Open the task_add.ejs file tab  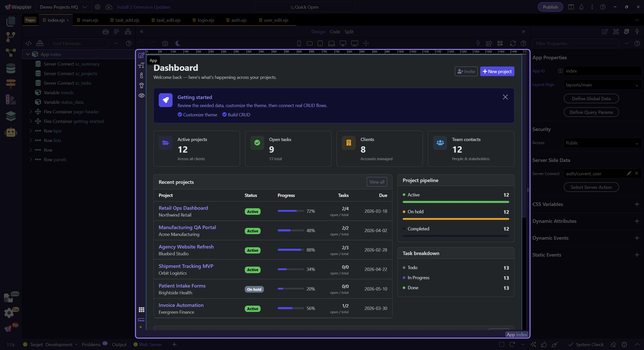(127, 20)
